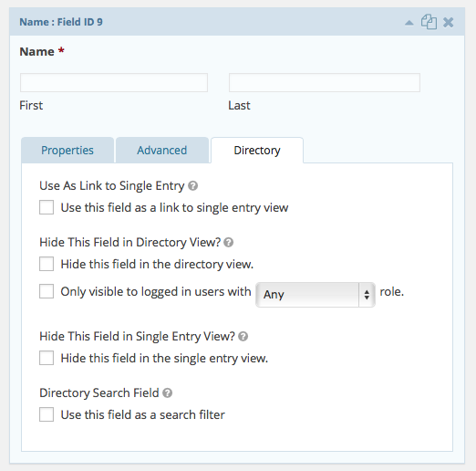Toggle Only visible to logged in users checkbox
The image size is (476, 471).
[x=47, y=291]
